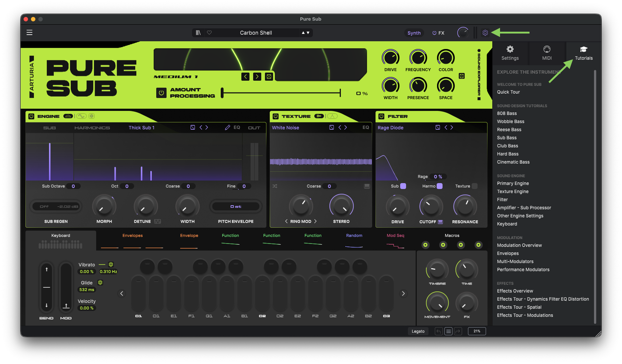
Task: Randomize the Sound Explorer knobs with dice
Action: pyautogui.click(x=462, y=76)
